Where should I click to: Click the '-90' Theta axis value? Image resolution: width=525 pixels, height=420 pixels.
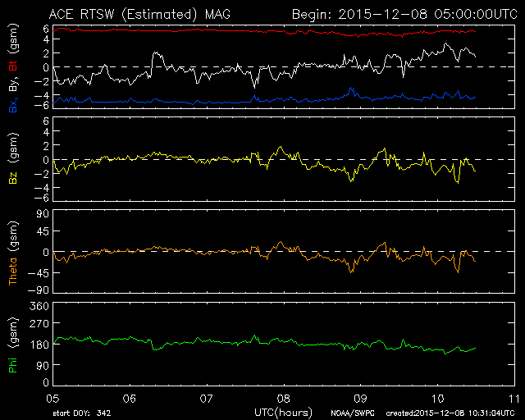[37, 290]
